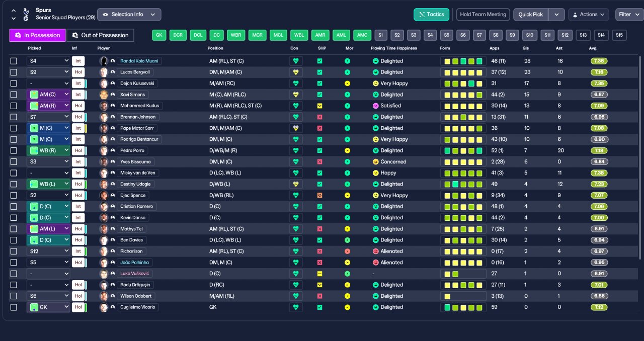Open the Tactics screen button
The height and width of the screenshot is (341, 644).
click(431, 15)
